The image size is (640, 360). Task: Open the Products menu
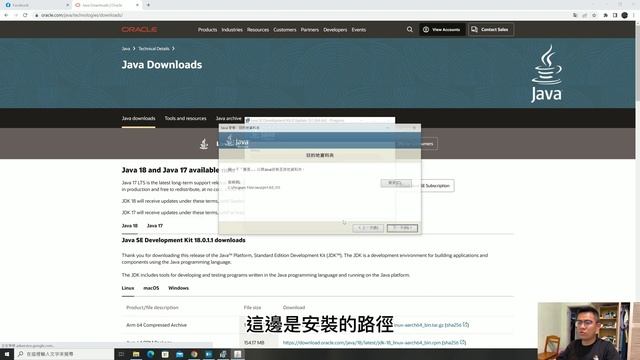pyautogui.click(x=207, y=30)
